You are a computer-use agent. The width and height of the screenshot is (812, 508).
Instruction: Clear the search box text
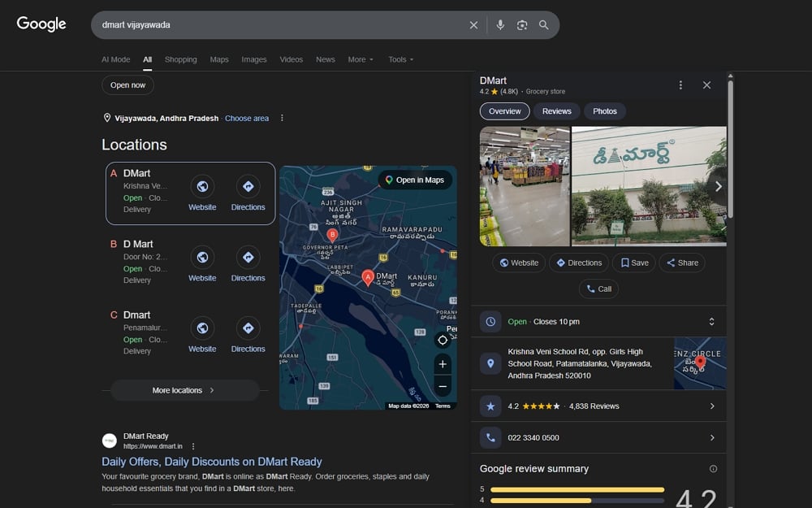point(473,25)
